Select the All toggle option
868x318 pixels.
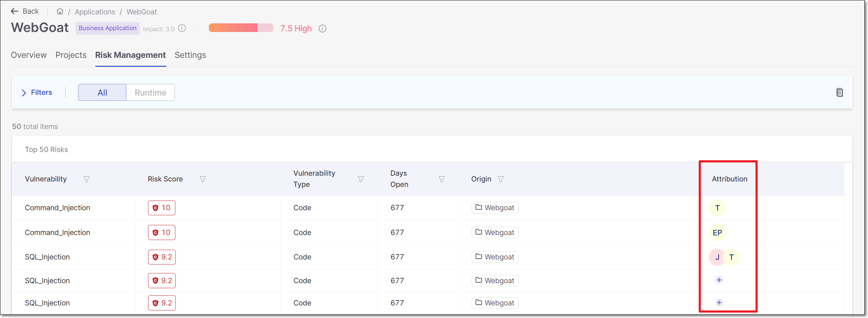click(102, 93)
